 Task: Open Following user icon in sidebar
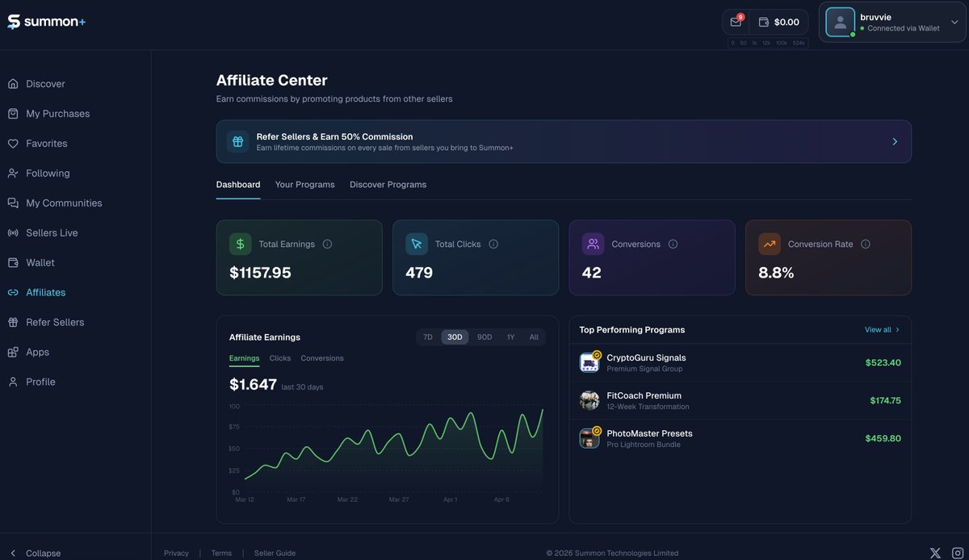coord(13,173)
